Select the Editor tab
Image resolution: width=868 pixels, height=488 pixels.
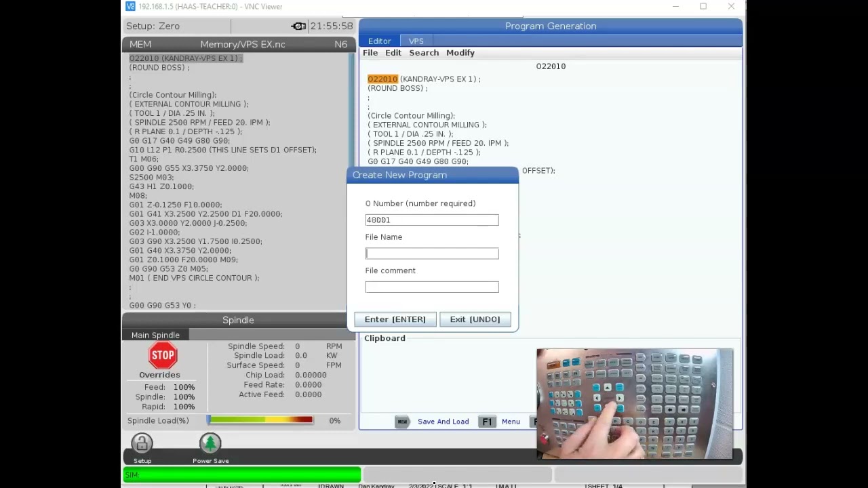pos(379,41)
